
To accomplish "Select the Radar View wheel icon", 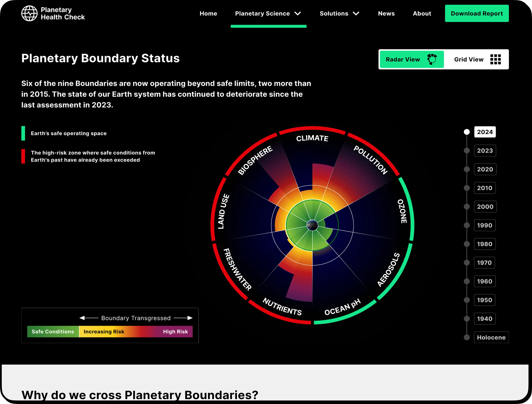I will tap(432, 59).
